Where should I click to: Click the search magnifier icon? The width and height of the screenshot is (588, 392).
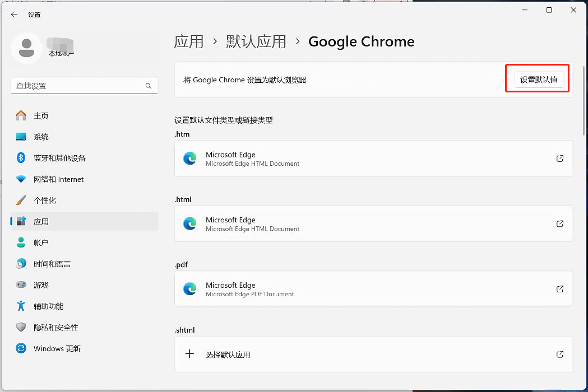point(149,86)
